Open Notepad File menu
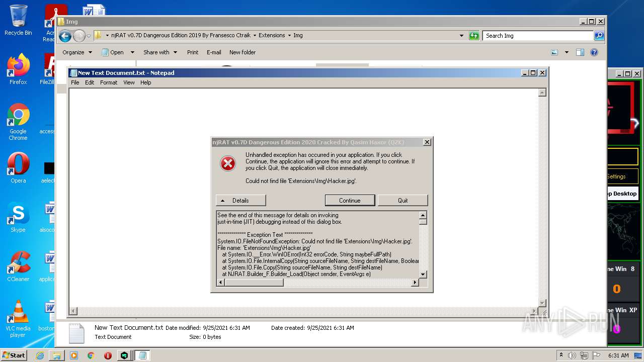Image resolution: width=644 pixels, height=362 pixels. pos(75,82)
